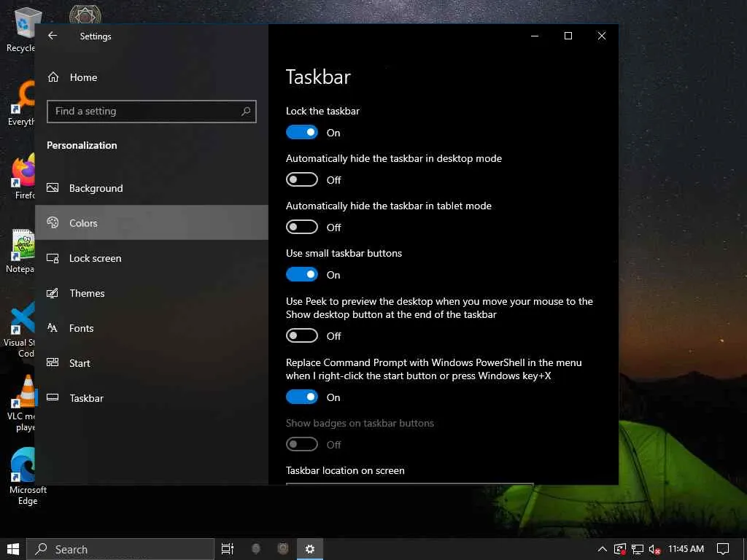Viewport: 747px width, 560px height.
Task: Click the Fonts letter icon
Action: click(x=53, y=327)
